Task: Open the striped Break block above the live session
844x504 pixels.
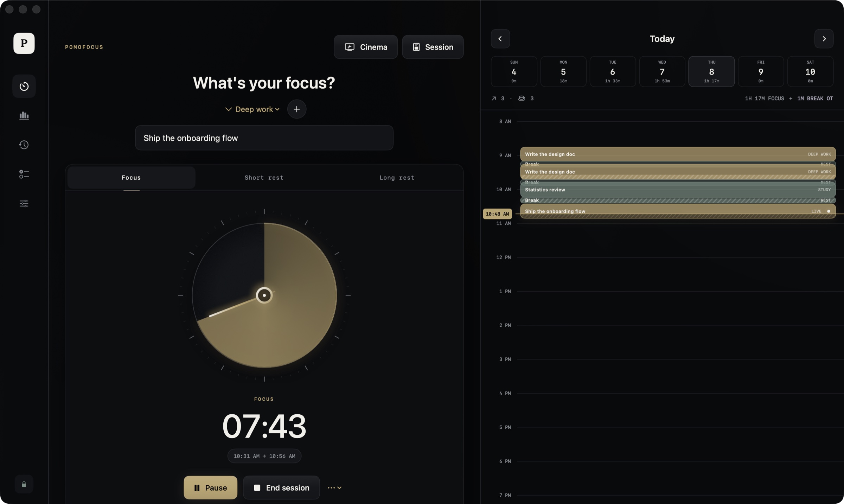Action: [x=678, y=200]
